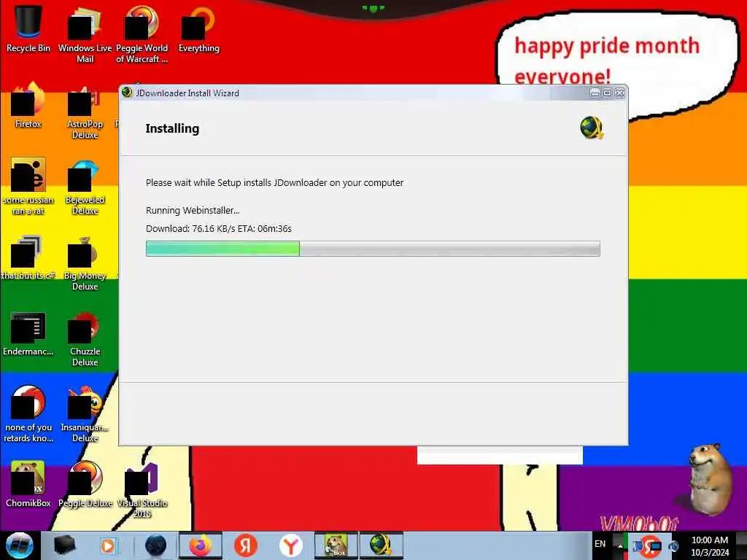747x560 pixels.
Task: Open the red Yandex Я taskbar icon
Action: click(x=245, y=545)
